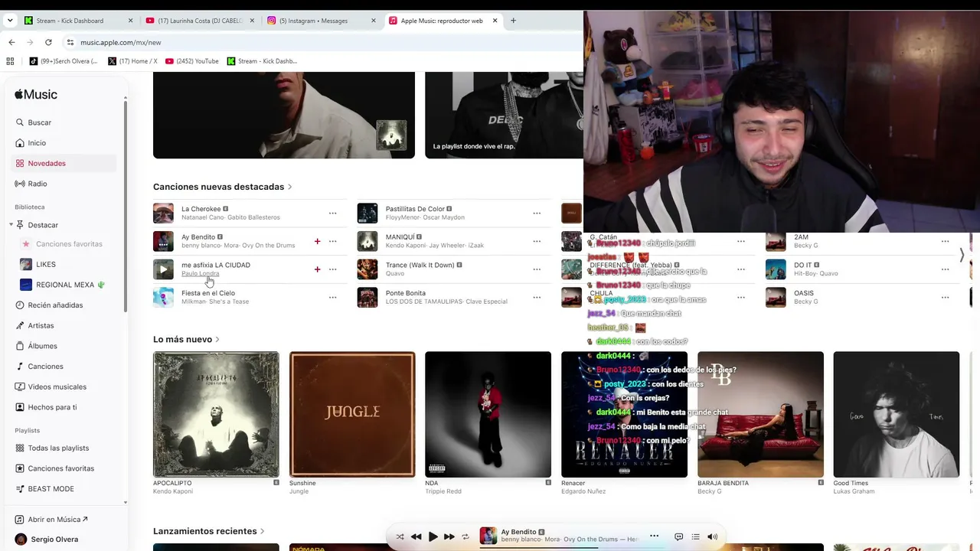Screen dimensions: 980x551
Task: Play me asfixia LA CIUDAD song
Action: 163,269
